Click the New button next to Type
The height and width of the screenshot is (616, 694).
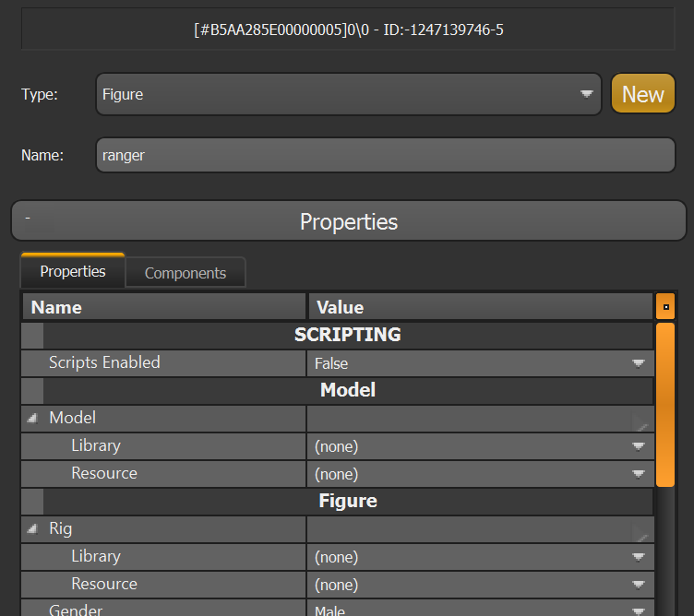click(x=642, y=94)
